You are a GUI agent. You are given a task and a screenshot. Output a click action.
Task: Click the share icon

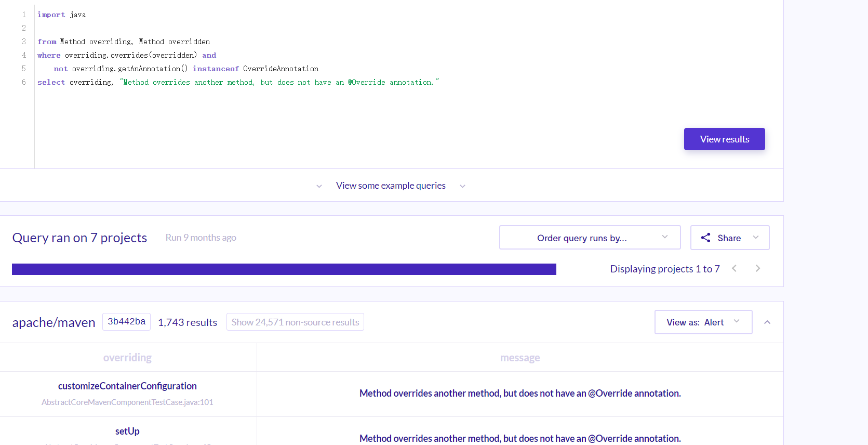click(x=705, y=238)
